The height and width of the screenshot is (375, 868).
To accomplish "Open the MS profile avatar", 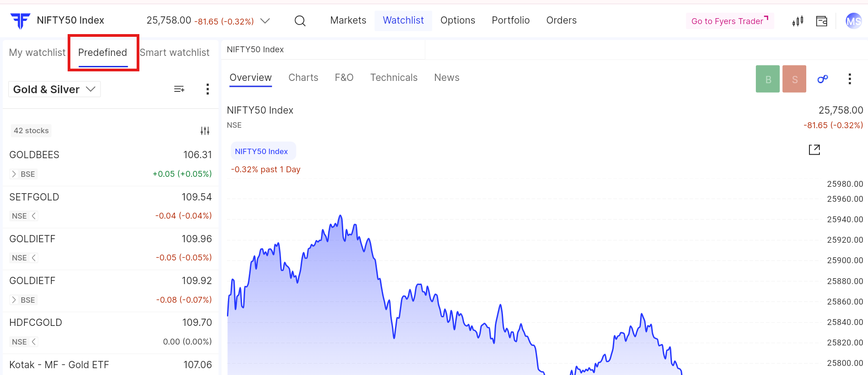I will point(853,21).
